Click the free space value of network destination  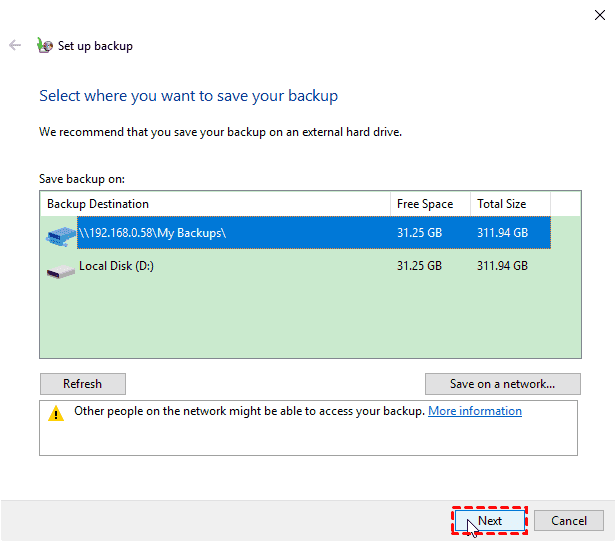click(419, 233)
